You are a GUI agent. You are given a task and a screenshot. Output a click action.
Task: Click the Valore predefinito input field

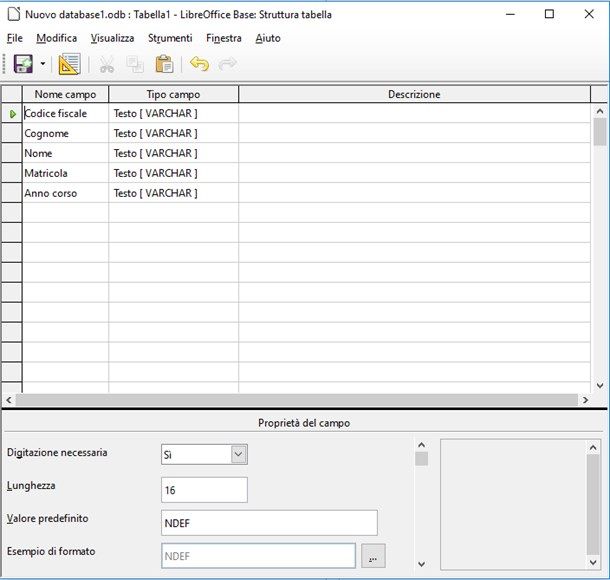(269, 523)
